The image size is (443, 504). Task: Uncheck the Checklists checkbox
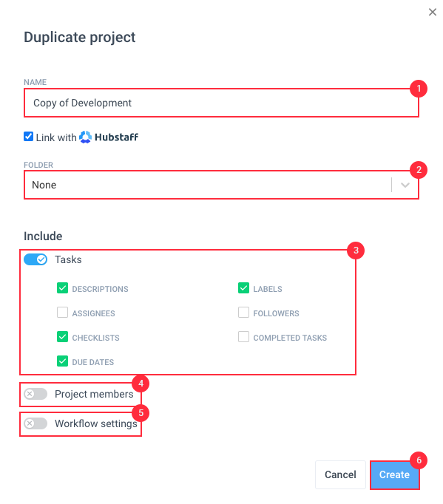(62, 337)
